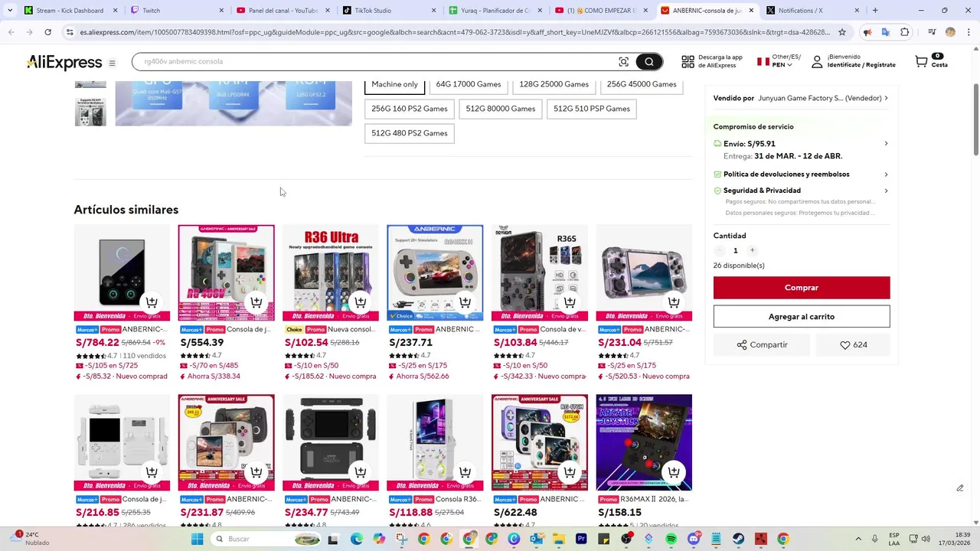Select the 512G 480 PS2 Games option
Image resolution: width=980 pixels, height=551 pixels.
[x=409, y=133]
